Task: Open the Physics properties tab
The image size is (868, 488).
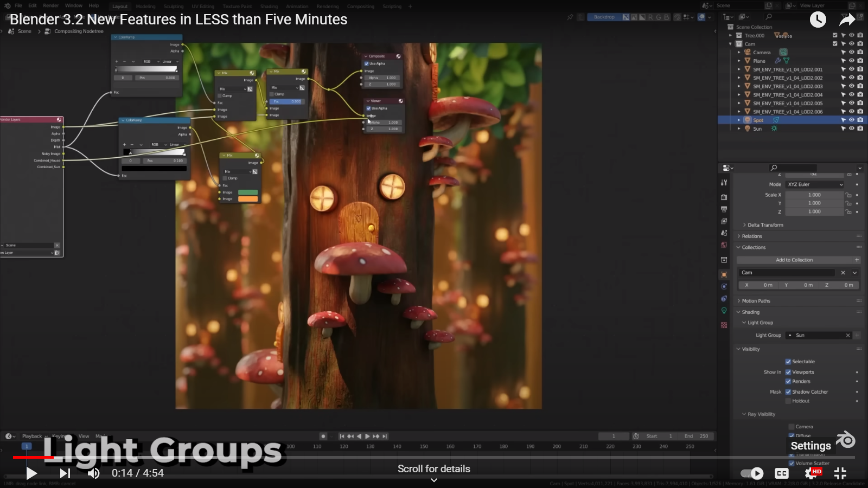Action: tap(724, 286)
